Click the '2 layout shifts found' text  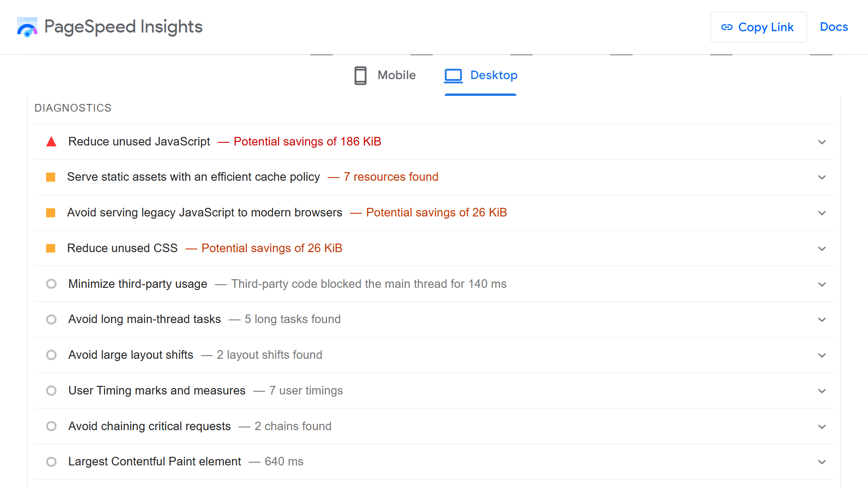click(269, 355)
